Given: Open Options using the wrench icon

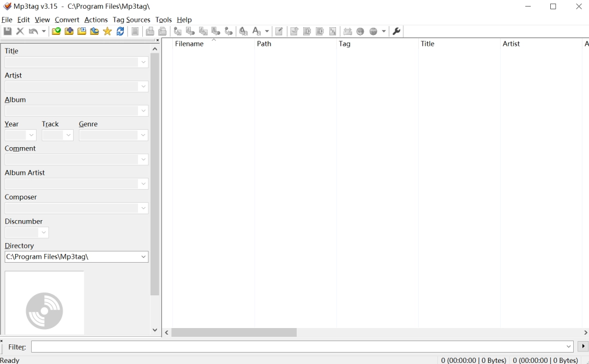Looking at the screenshot, I should (396, 31).
